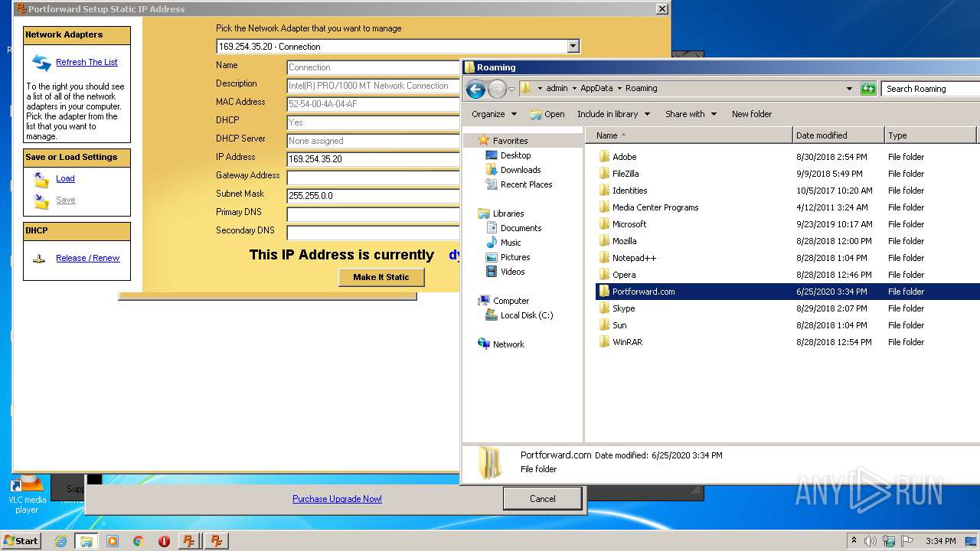
Task: Select the WinRAR folder icon
Action: coord(604,342)
